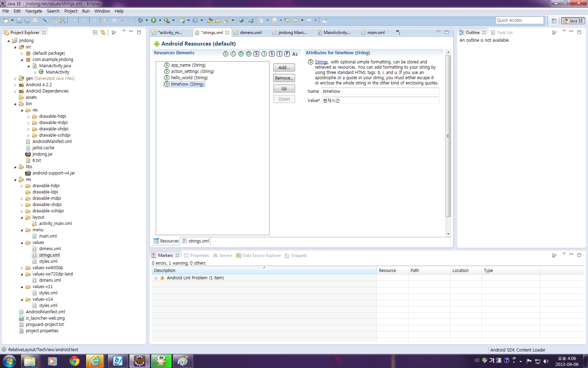Viewport: 588px width, 368px height.
Task: Expand the Android Lint Problem marker group
Action: pyautogui.click(x=156, y=278)
